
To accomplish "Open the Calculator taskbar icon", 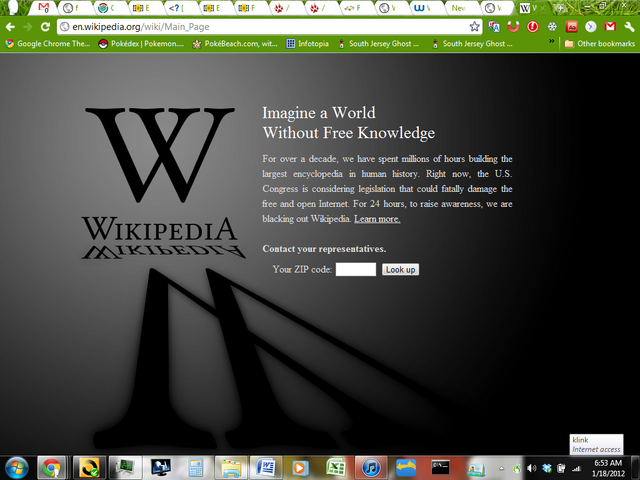I will (x=196, y=468).
